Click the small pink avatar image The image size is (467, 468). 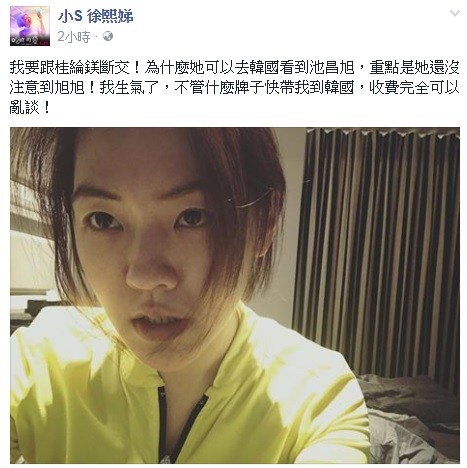click(x=30, y=26)
